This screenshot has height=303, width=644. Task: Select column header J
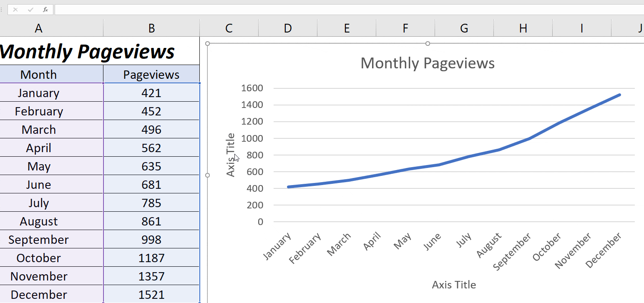click(x=639, y=28)
